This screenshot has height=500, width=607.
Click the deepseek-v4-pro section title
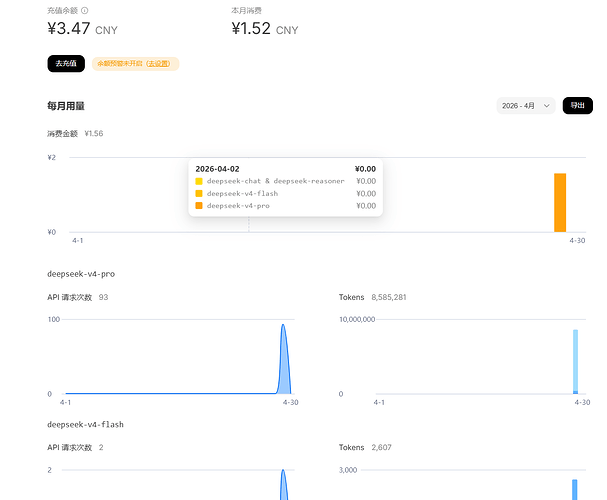tap(81, 274)
